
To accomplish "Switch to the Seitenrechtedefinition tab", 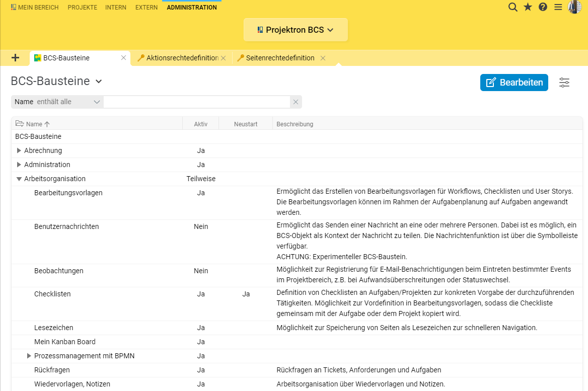I will coord(279,58).
